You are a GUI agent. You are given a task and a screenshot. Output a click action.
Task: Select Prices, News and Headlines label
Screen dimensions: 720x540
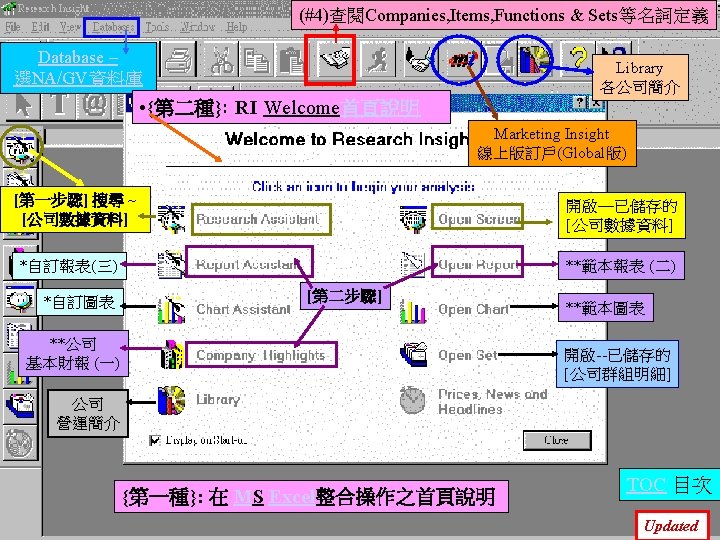(493, 401)
